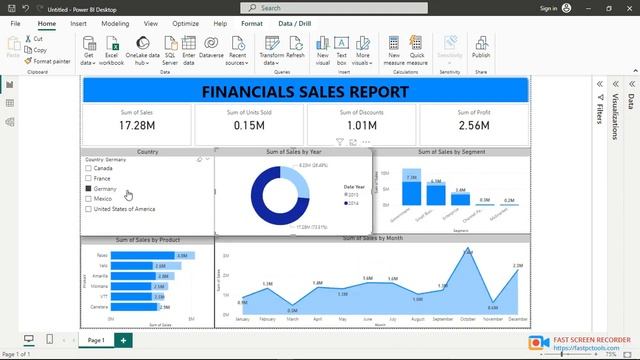Viewport: 640px width, 360px height.
Task: Open OneLake data hub
Action: pyautogui.click(x=142, y=51)
